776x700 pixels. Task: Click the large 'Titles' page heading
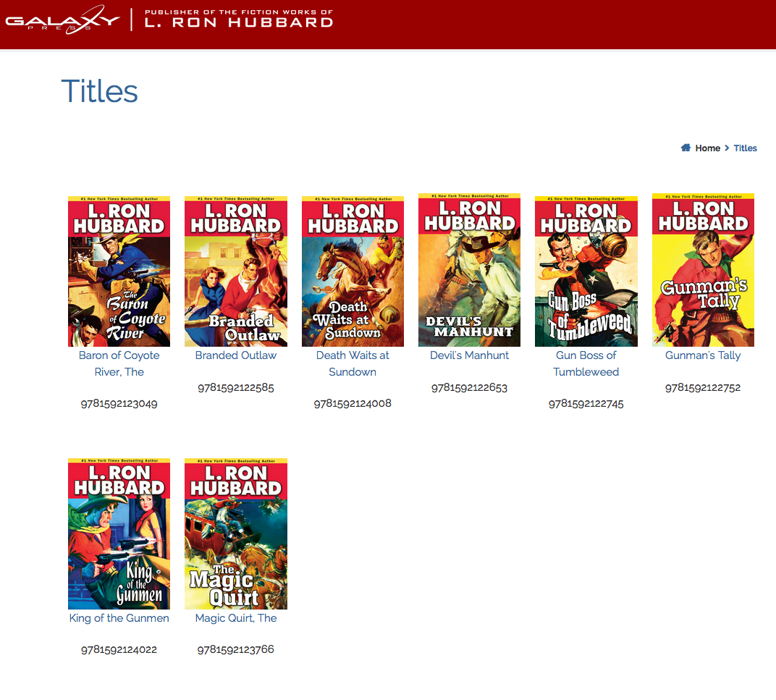(99, 91)
